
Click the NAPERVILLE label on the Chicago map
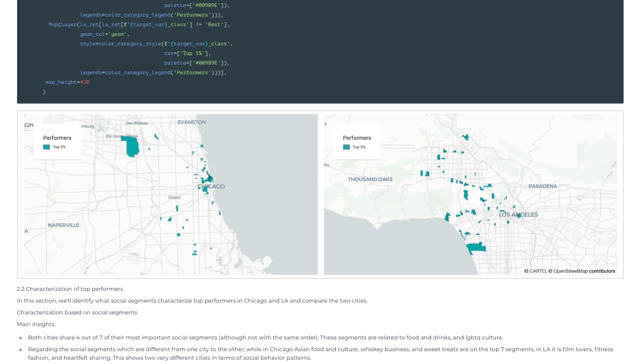[x=64, y=225]
